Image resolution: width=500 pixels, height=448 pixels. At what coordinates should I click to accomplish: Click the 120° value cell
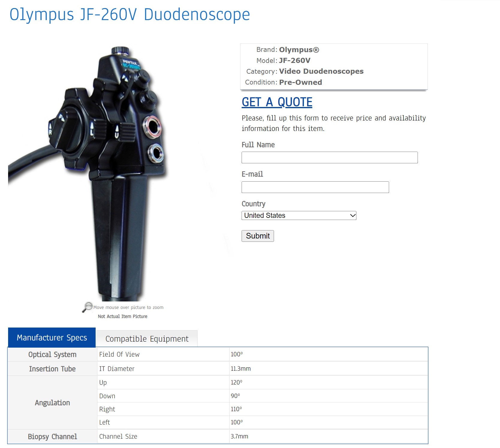click(x=329, y=383)
